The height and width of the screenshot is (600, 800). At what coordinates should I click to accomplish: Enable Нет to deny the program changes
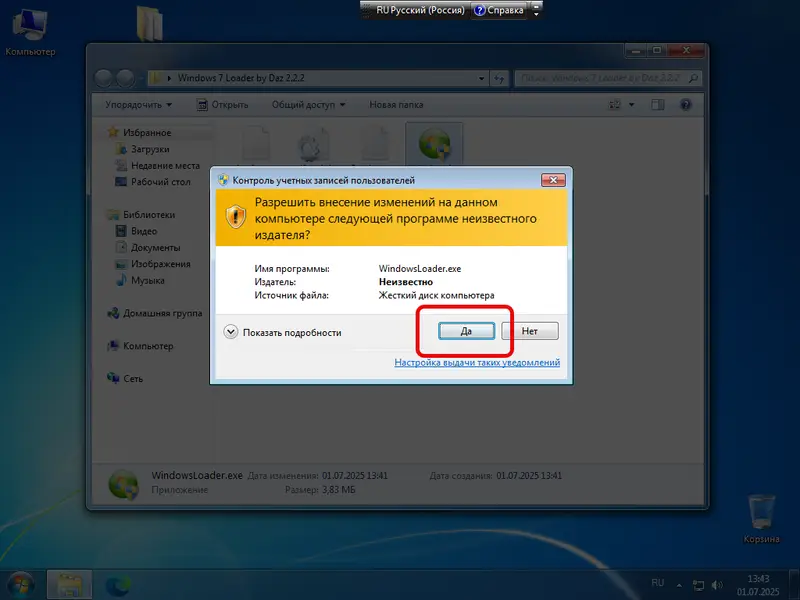[531, 330]
